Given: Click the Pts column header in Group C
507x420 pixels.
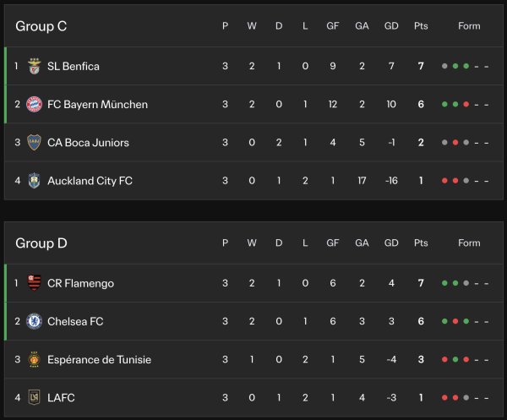Looking at the screenshot, I should pyautogui.click(x=421, y=26).
